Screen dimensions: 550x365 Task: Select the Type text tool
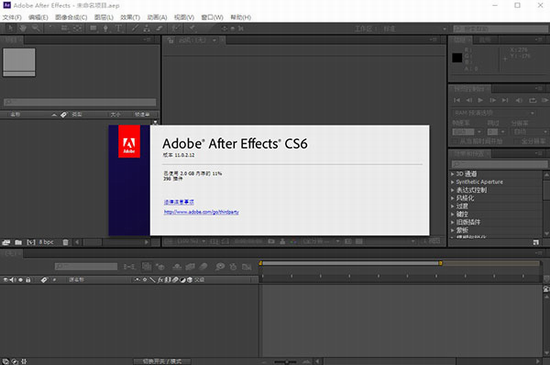coord(118,28)
